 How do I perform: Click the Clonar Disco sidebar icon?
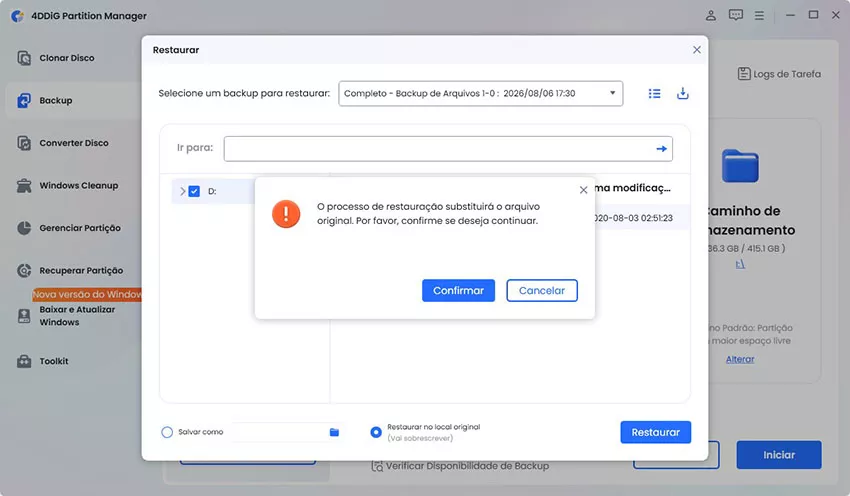click(x=24, y=58)
